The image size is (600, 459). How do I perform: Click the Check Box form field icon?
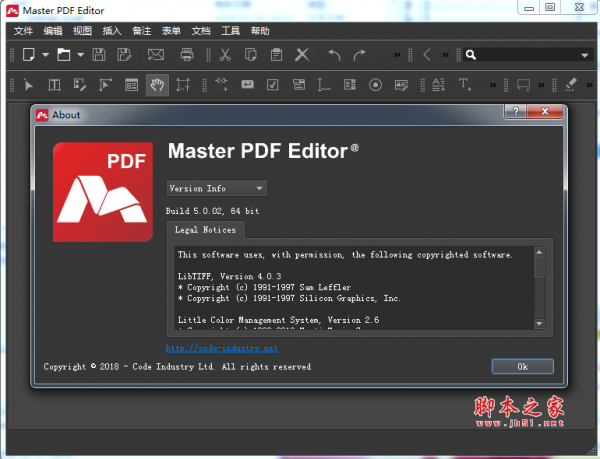(x=272, y=85)
